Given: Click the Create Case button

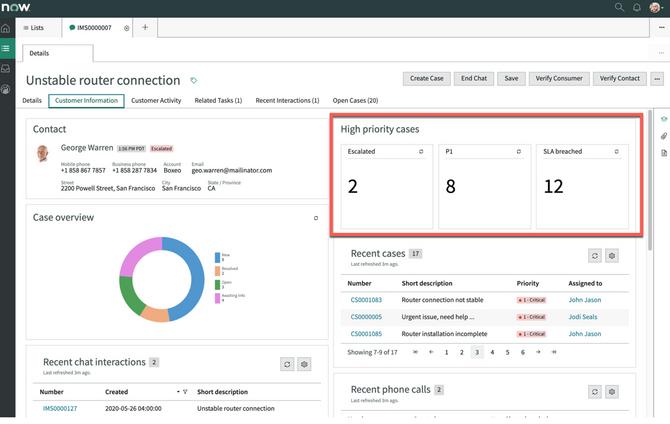Looking at the screenshot, I should click(x=426, y=79).
